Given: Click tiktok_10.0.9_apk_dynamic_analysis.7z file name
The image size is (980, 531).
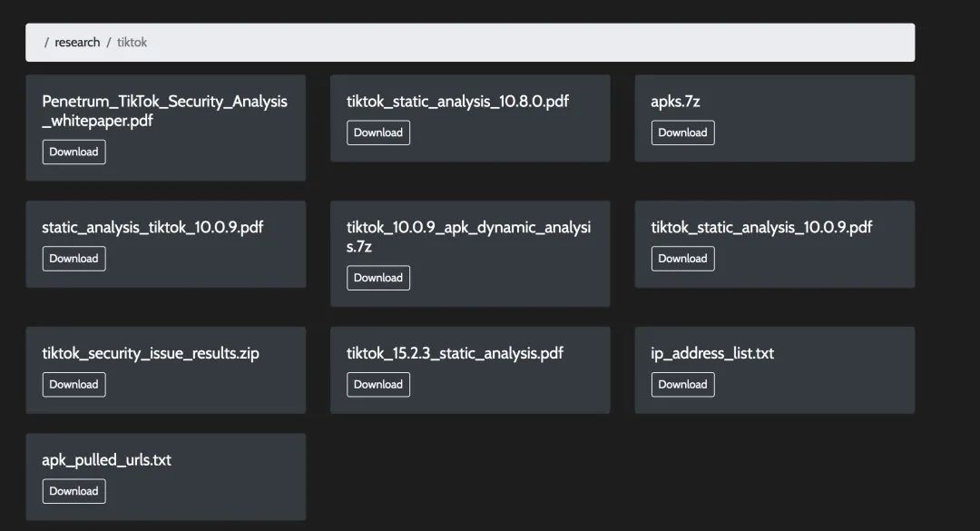Looking at the screenshot, I should coord(469,236).
